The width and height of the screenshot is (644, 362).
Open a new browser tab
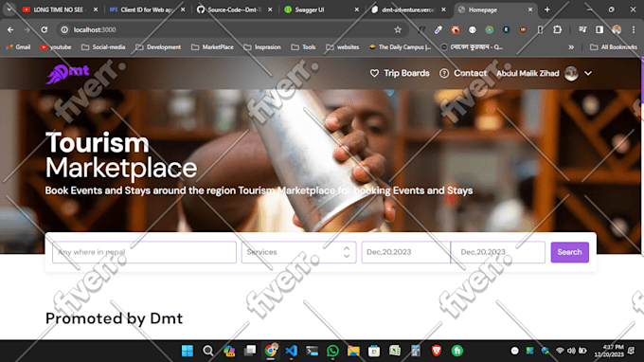click(x=547, y=9)
